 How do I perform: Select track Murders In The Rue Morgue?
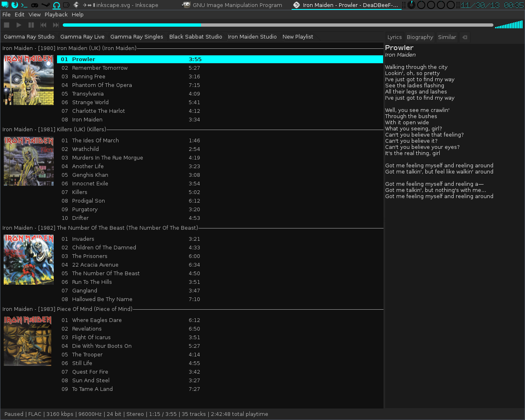pyautogui.click(x=220, y=157)
